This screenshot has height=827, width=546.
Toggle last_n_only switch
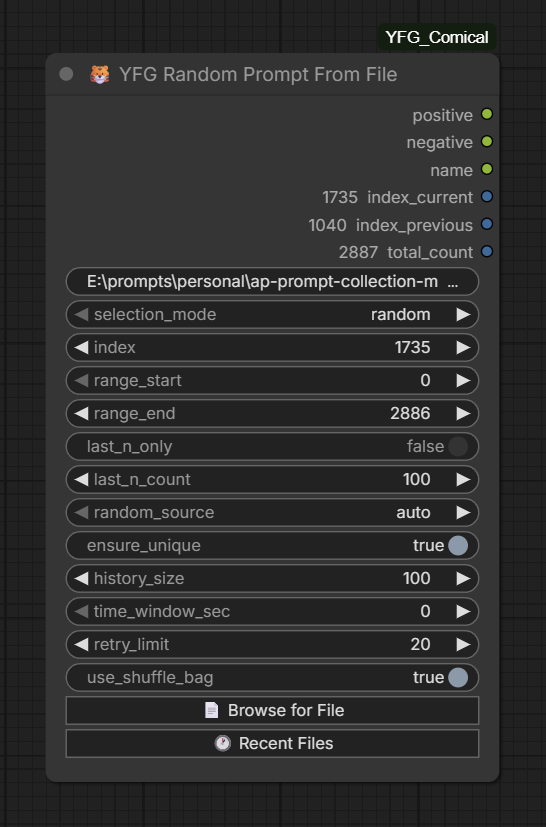click(458, 446)
